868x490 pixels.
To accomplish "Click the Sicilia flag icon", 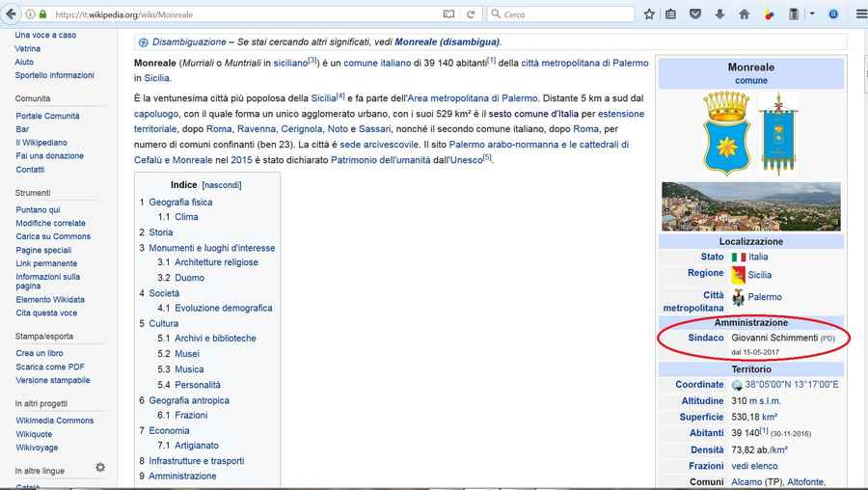I will tap(739, 275).
